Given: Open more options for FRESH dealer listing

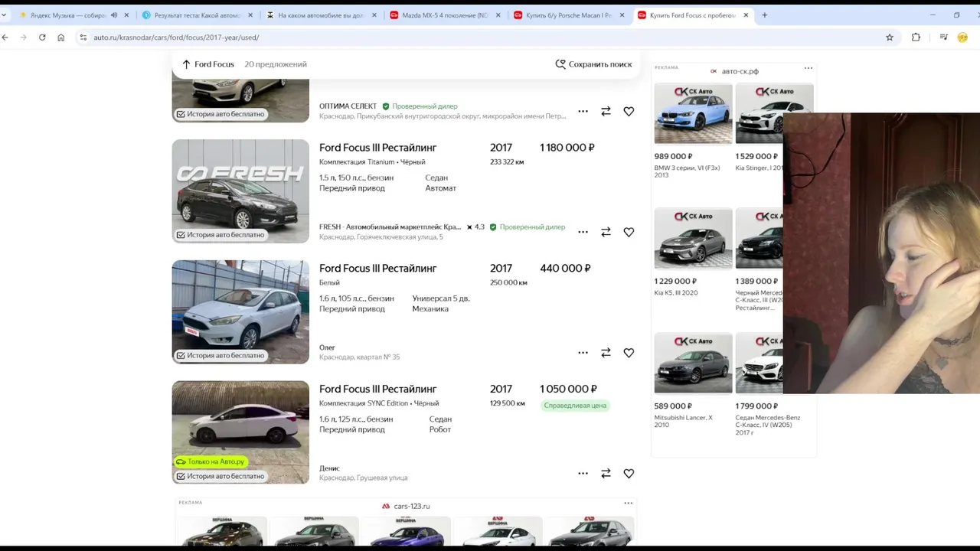Looking at the screenshot, I should [x=583, y=232].
